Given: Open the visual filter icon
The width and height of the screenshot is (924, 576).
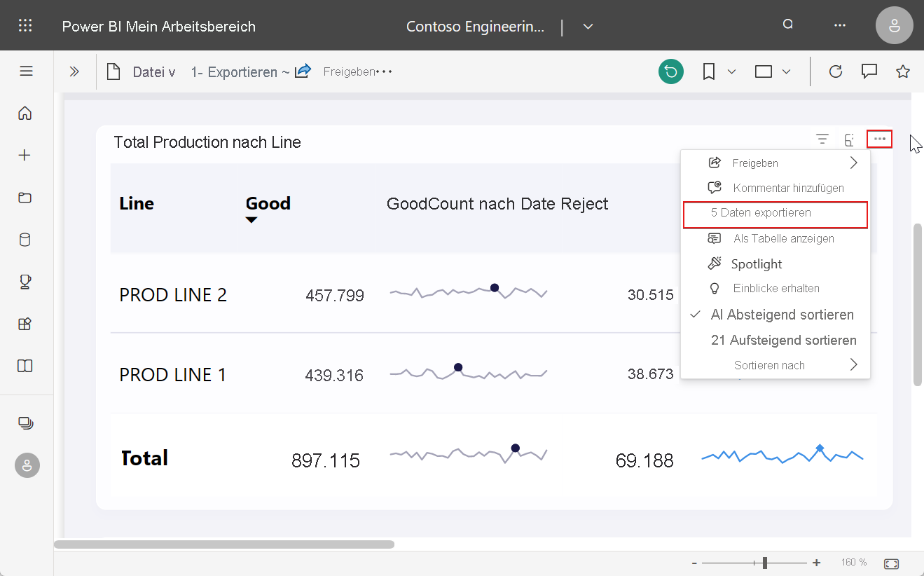Looking at the screenshot, I should pyautogui.click(x=822, y=139).
